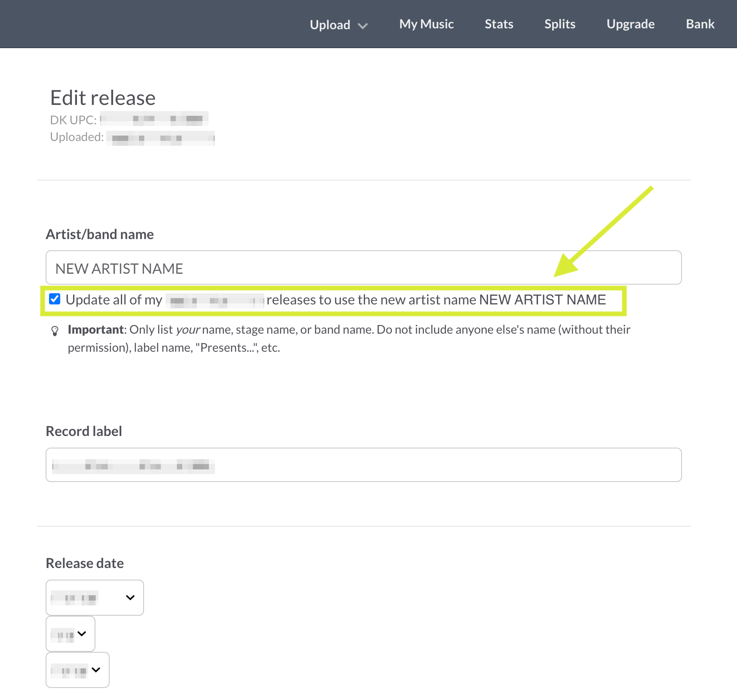Click the Record label heading text
This screenshot has width=737, height=700.
pos(84,431)
